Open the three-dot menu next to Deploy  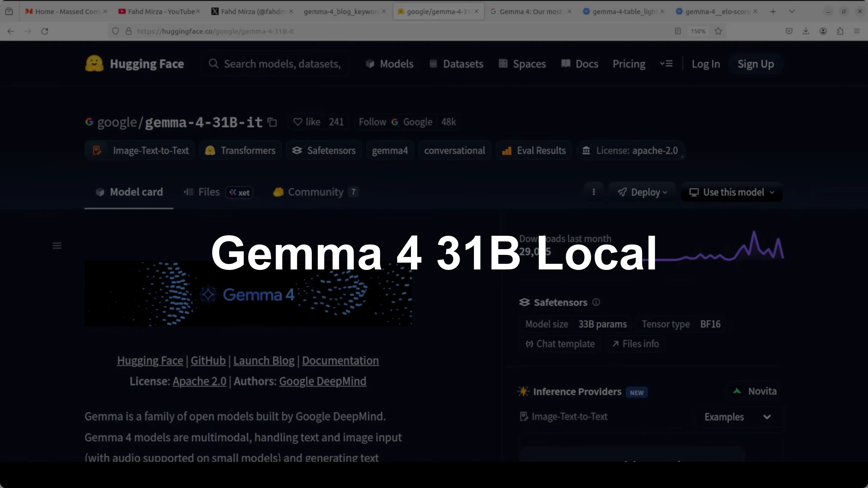pos(594,192)
